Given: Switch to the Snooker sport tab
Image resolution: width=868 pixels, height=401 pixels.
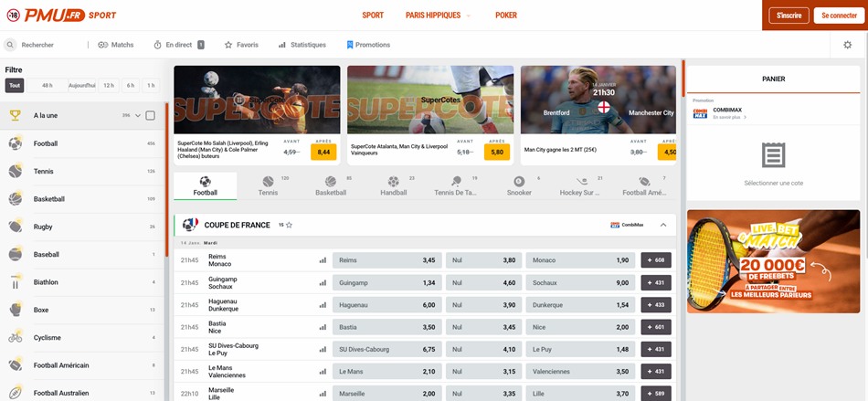Looking at the screenshot, I should click(519, 186).
